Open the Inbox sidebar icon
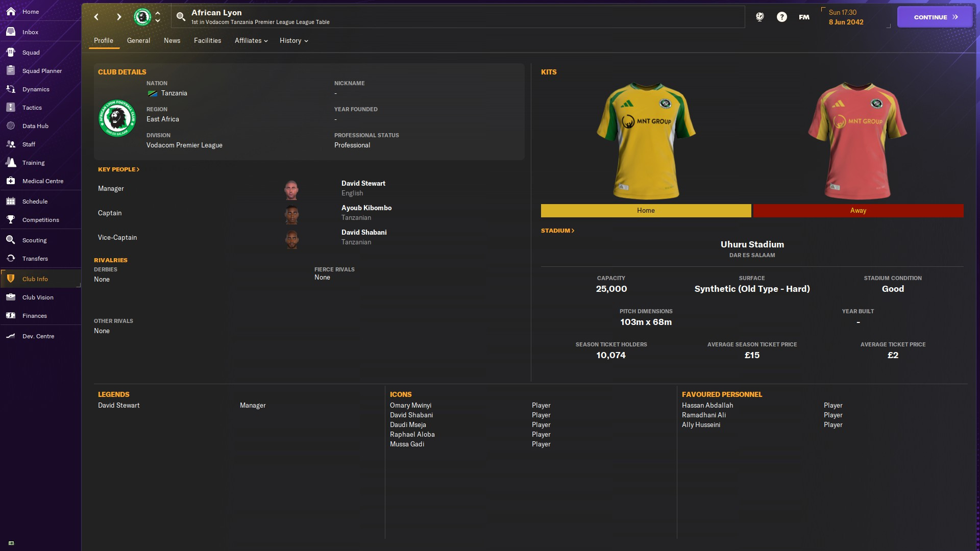Image resolution: width=980 pixels, height=551 pixels. [x=11, y=32]
